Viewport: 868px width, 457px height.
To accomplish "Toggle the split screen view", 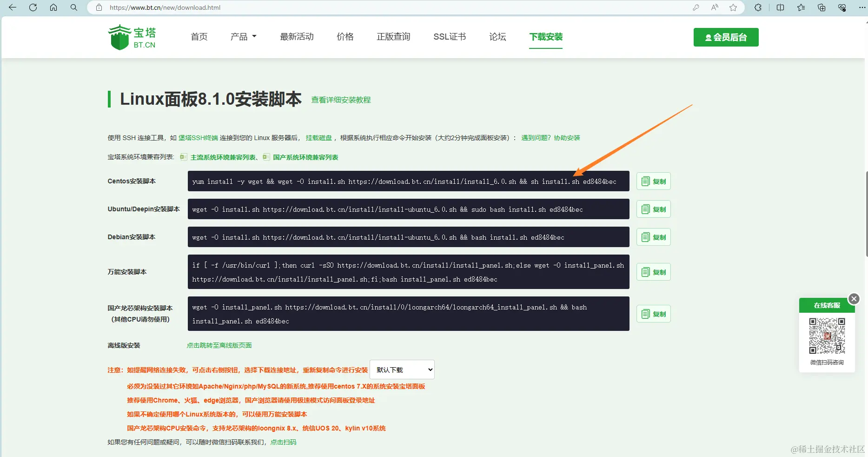I will tap(780, 7).
